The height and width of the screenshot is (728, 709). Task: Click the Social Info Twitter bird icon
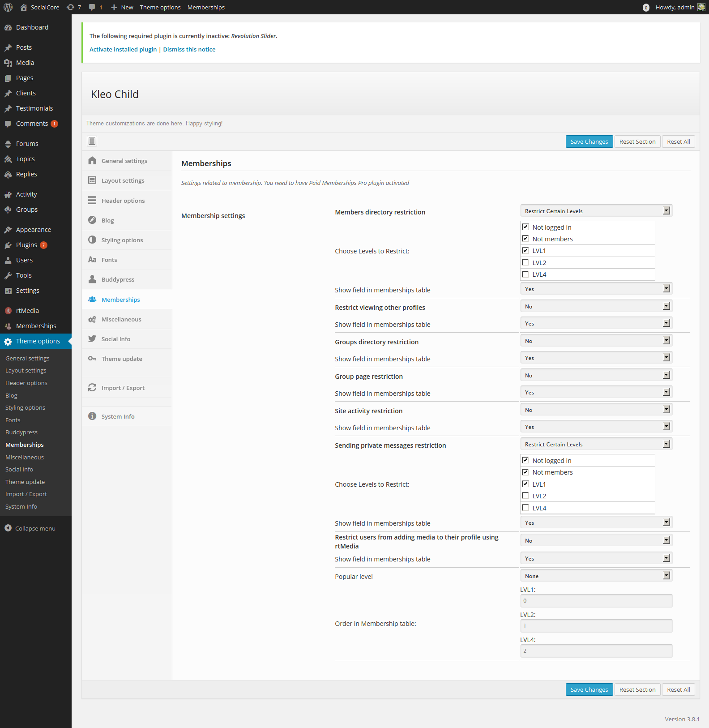coord(92,339)
